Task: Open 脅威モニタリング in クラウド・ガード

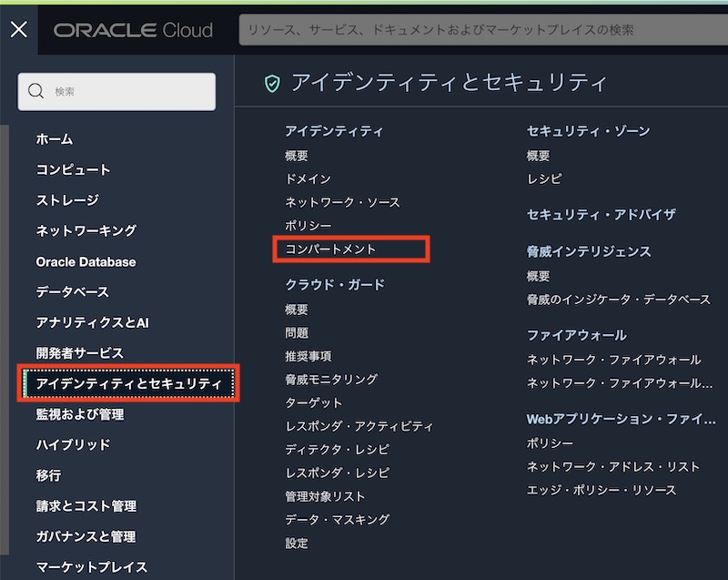Action: (331, 379)
